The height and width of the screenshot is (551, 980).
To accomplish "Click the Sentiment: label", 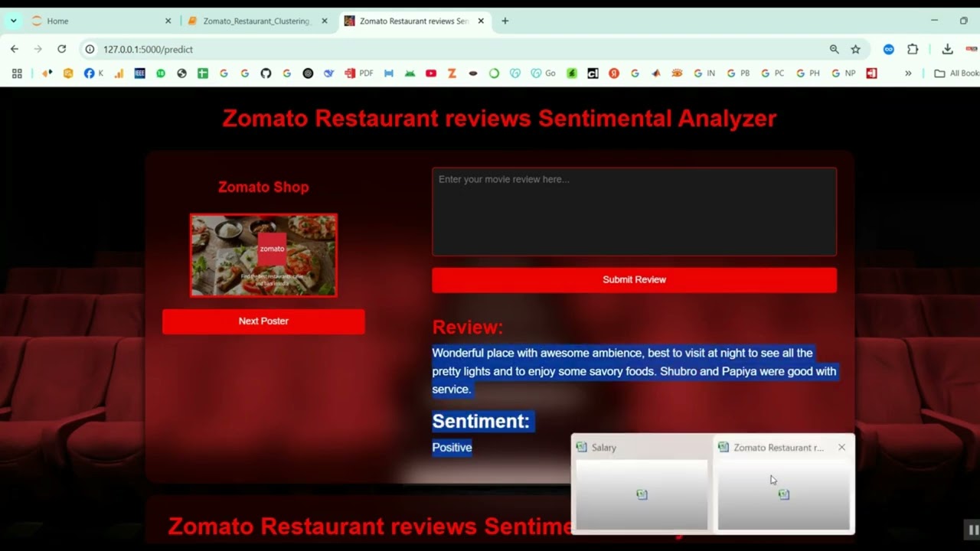I will coord(481,421).
